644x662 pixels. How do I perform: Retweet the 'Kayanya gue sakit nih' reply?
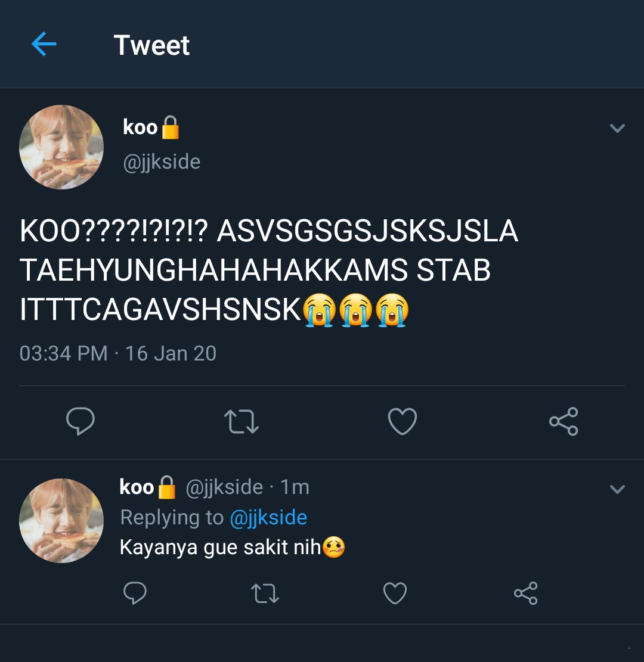265,593
